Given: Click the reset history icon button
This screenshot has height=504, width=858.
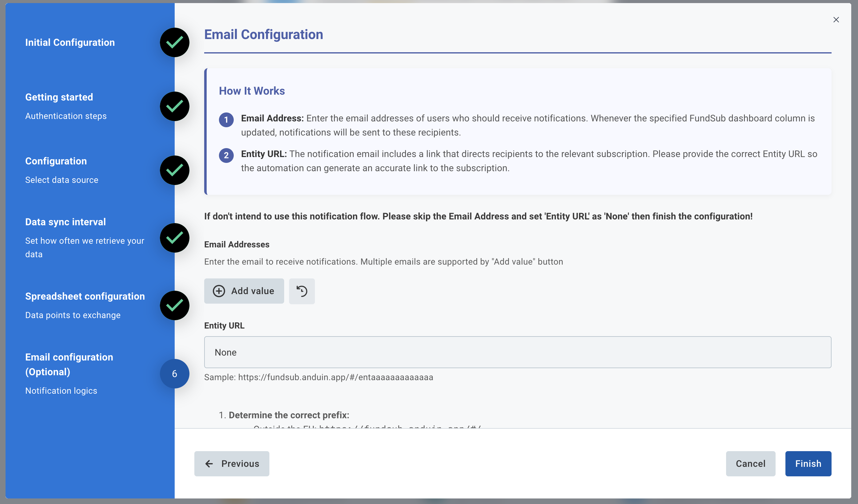Looking at the screenshot, I should coord(302,291).
